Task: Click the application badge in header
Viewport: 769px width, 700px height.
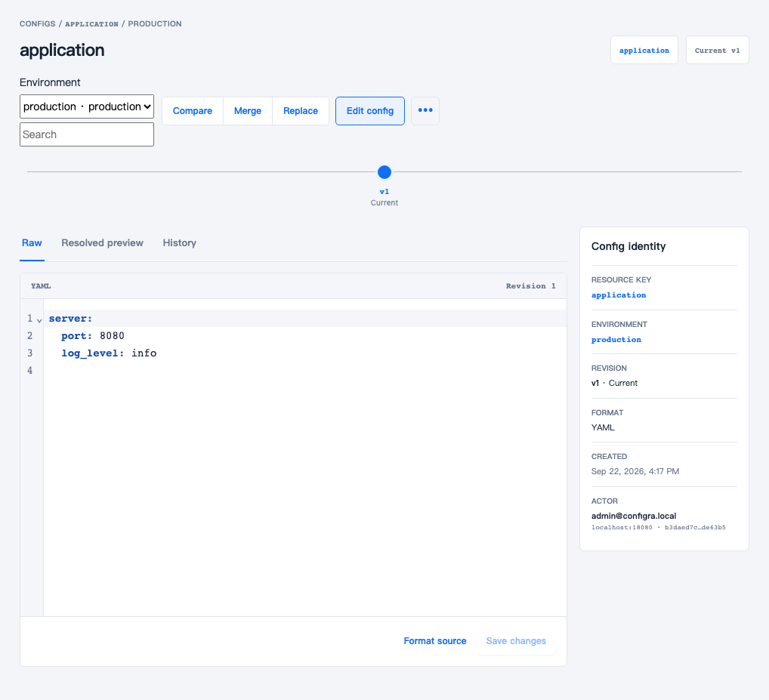Action: point(644,50)
